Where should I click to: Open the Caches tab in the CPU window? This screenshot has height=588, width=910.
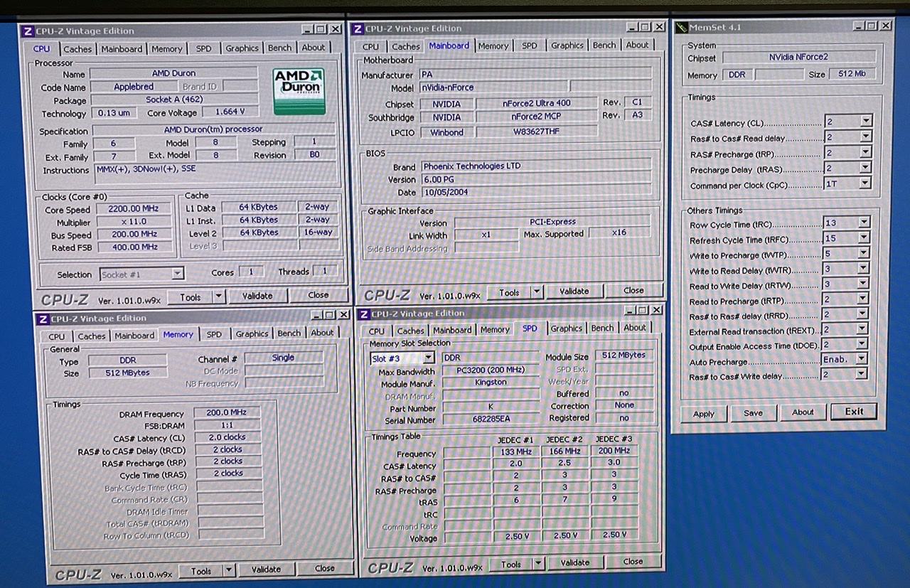[x=77, y=49]
